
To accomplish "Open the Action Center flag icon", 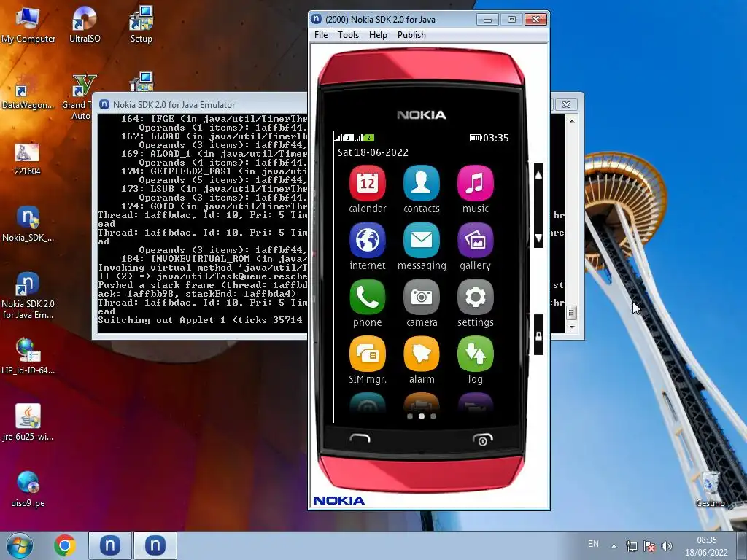I will (x=649, y=546).
